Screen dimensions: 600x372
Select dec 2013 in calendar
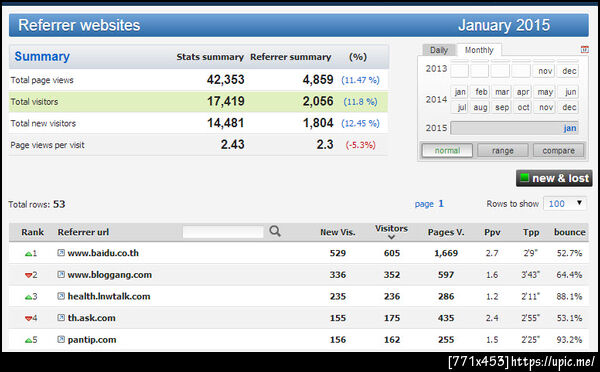[x=568, y=71]
